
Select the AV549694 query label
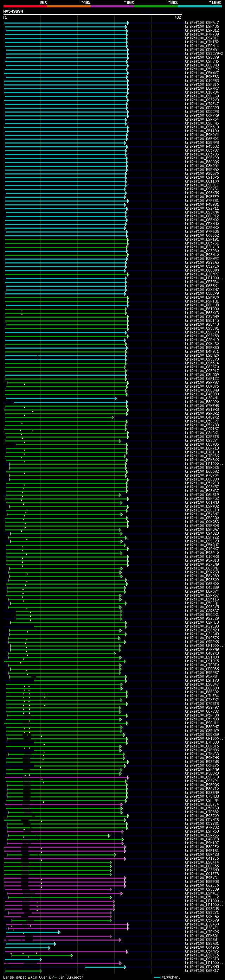click(x=13, y=11)
